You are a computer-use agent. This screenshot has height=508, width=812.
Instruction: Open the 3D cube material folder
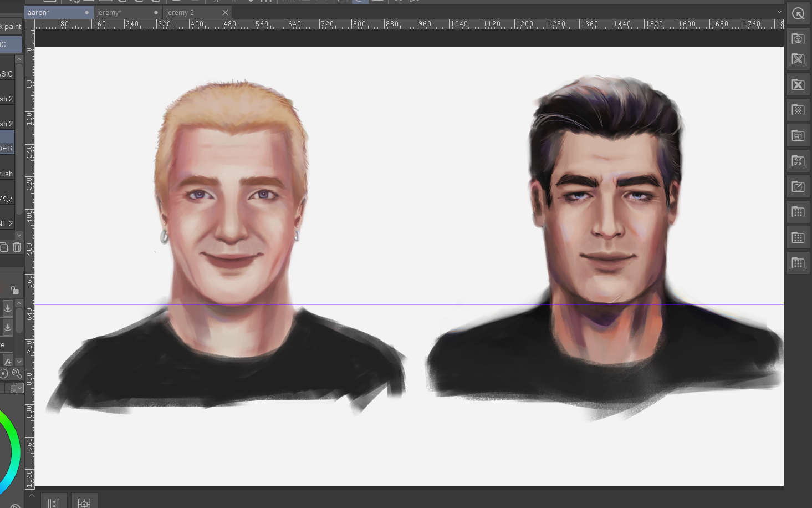(798, 39)
